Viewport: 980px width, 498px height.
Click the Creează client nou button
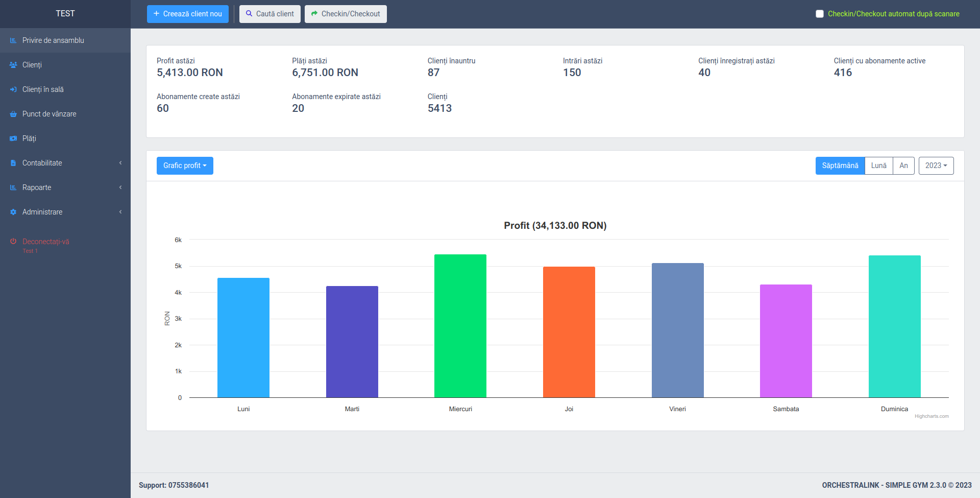pyautogui.click(x=187, y=14)
